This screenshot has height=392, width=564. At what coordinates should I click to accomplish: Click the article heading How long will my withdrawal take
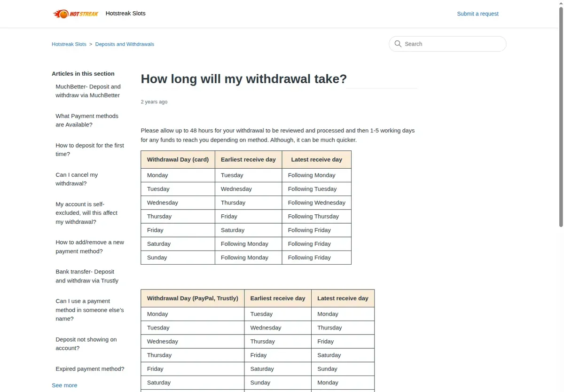point(243,79)
